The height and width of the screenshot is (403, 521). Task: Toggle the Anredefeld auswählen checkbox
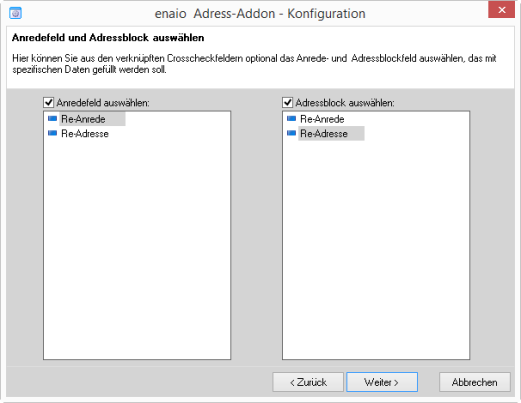(x=49, y=102)
